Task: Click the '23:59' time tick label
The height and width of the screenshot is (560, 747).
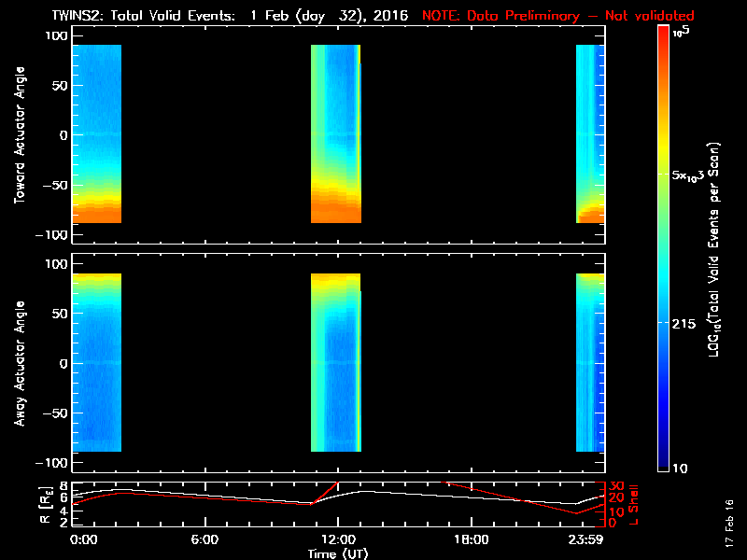Action: [586, 539]
